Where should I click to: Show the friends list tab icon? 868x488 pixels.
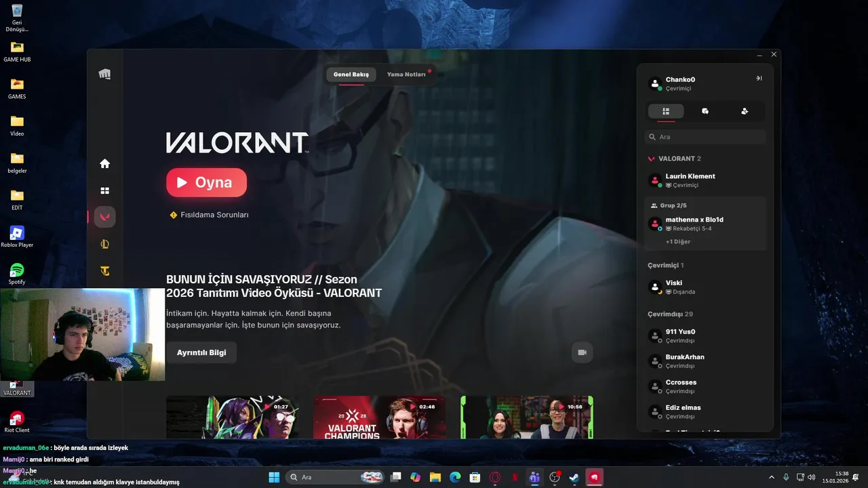[x=666, y=111]
